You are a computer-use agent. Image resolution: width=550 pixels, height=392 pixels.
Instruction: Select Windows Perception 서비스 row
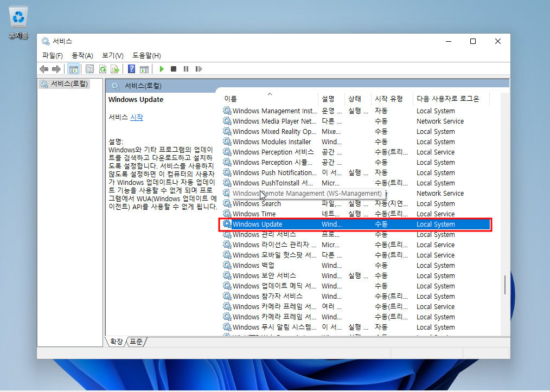pos(356,152)
